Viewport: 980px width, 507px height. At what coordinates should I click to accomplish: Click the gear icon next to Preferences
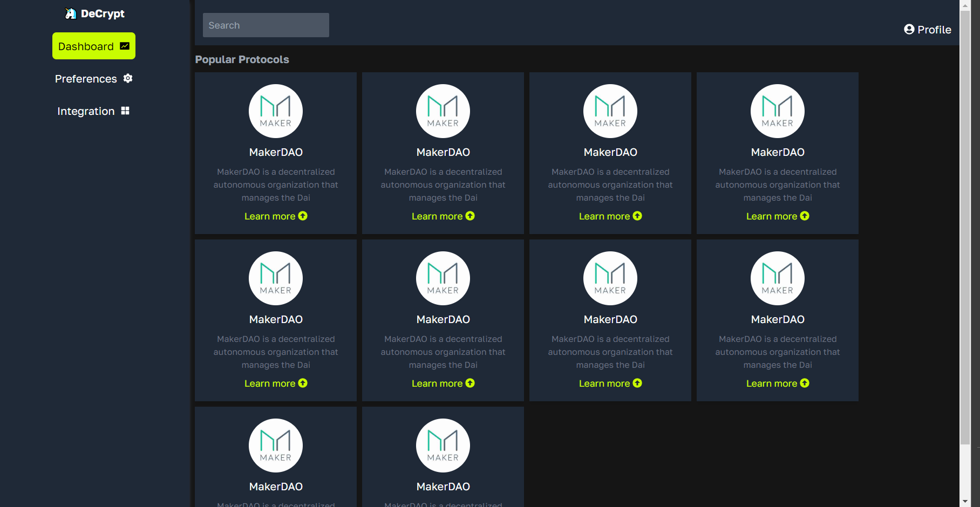point(128,78)
